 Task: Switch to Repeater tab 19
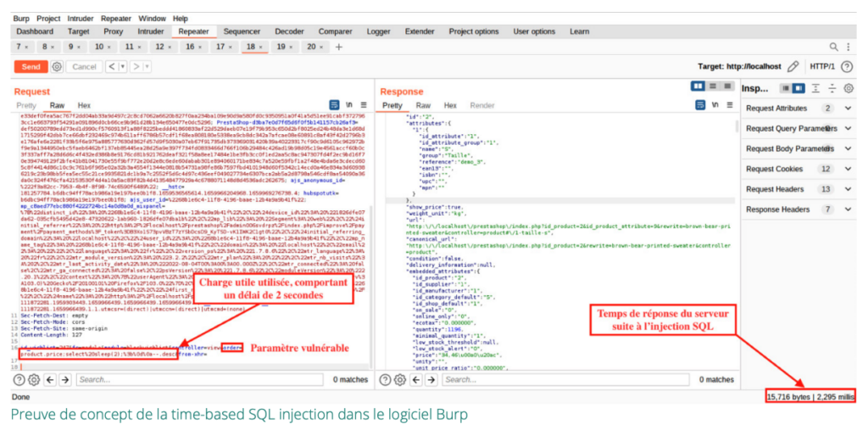pos(281,47)
